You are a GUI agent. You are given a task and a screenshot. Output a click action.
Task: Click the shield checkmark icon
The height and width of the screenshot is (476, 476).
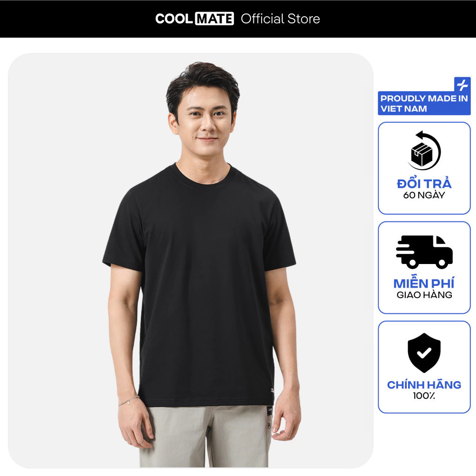coord(424,353)
